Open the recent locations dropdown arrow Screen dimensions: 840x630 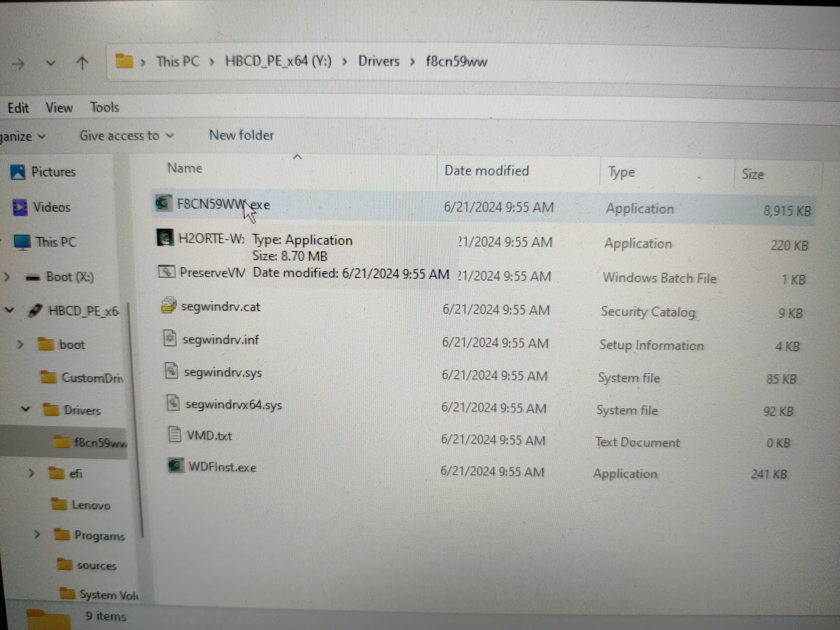click(51, 64)
